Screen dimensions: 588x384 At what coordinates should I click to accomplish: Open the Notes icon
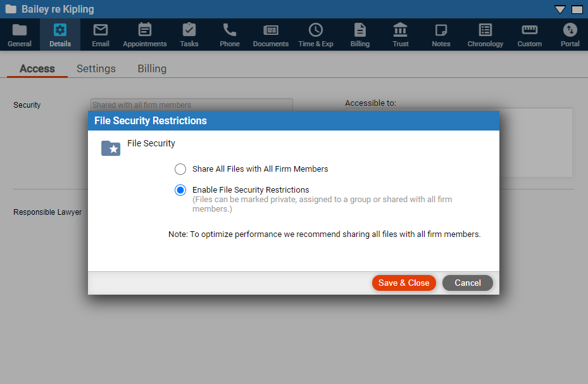(x=441, y=30)
